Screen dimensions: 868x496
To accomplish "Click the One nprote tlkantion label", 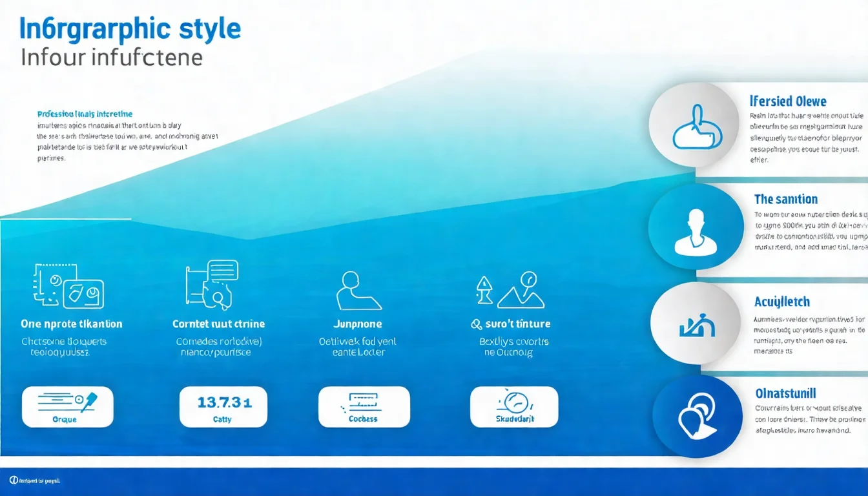I will [x=71, y=324].
